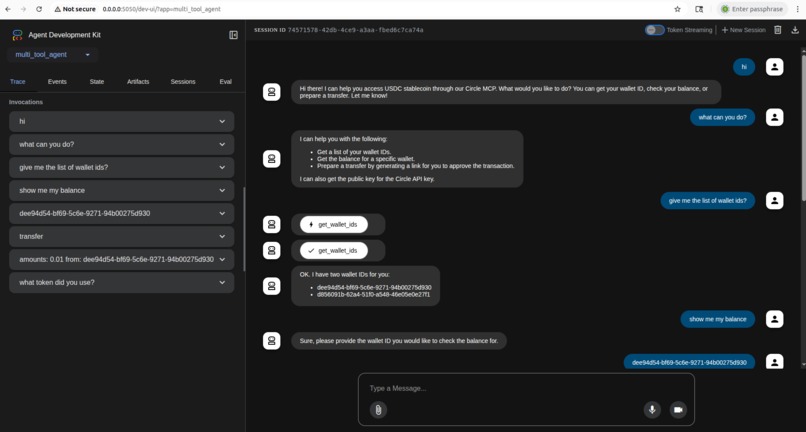
Task: Click the browser back arrow
Action: 8,9
